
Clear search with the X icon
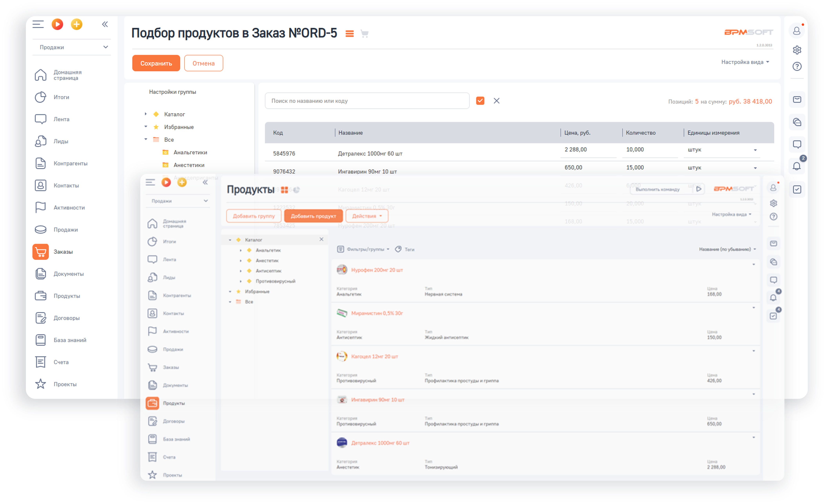click(496, 101)
